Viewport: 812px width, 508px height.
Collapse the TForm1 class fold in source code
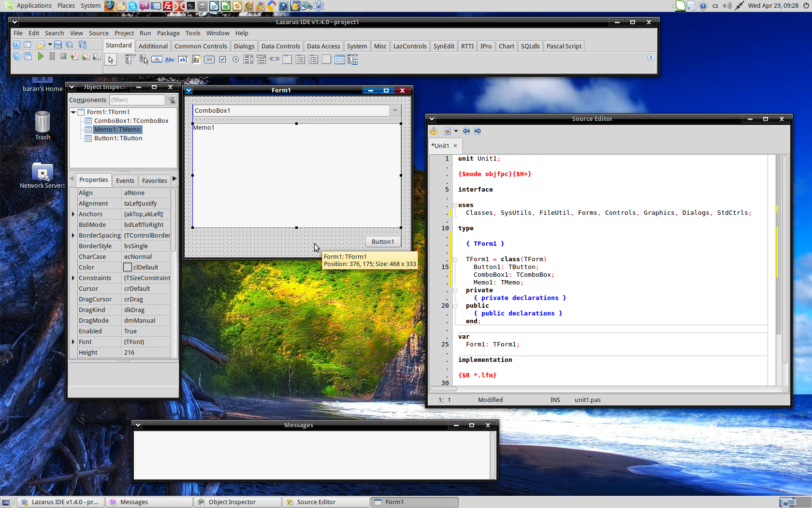(455, 259)
